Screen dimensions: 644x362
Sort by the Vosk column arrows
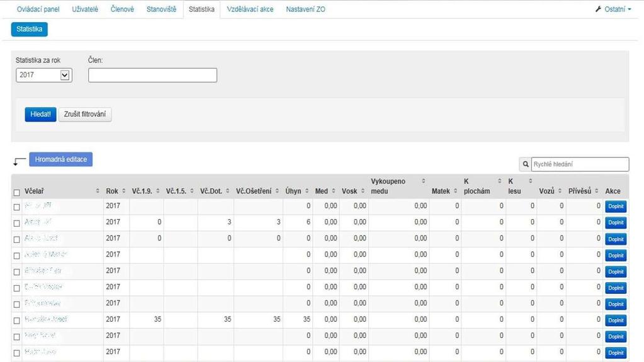pyautogui.click(x=363, y=191)
